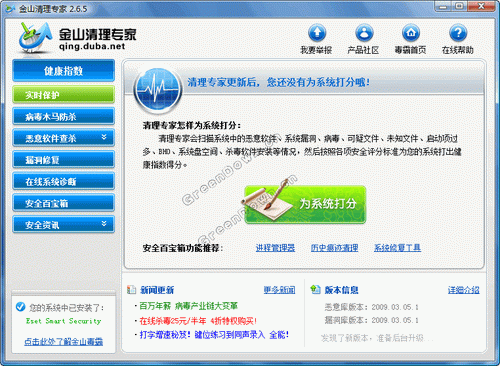Click the 新闻更新 document icon
This screenshot has width=500, height=366.
[131, 290]
